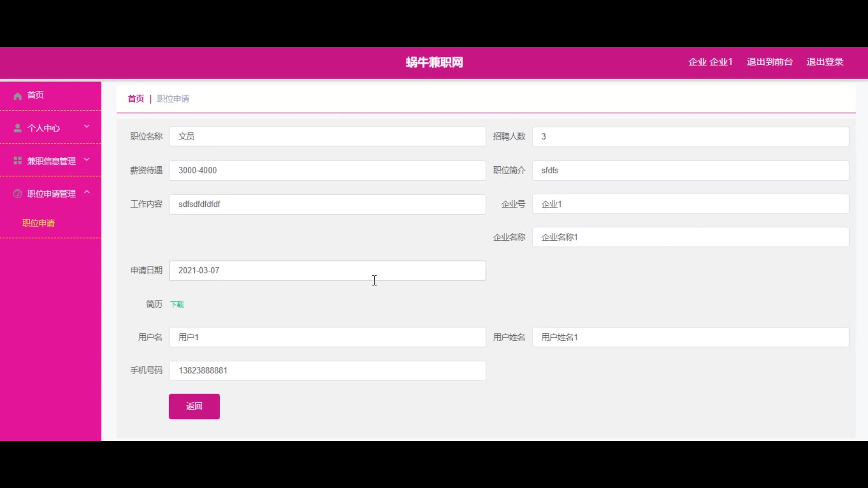Open the 首页 sidebar menu item
The image size is (868, 488).
pos(35,95)
